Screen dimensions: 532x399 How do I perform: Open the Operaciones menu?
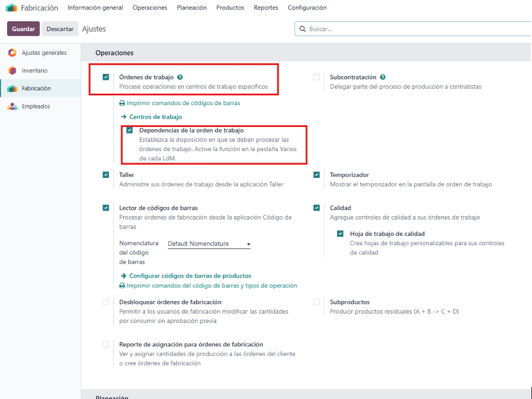click(150, 8)
